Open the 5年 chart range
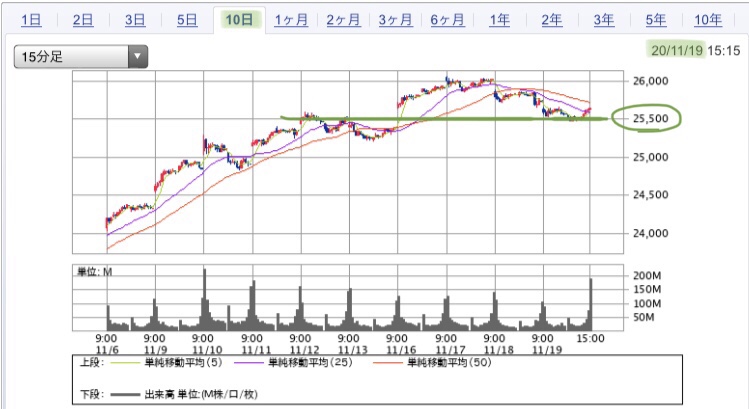The width and height of the screenshot is (749, 409). click(656, 20)
